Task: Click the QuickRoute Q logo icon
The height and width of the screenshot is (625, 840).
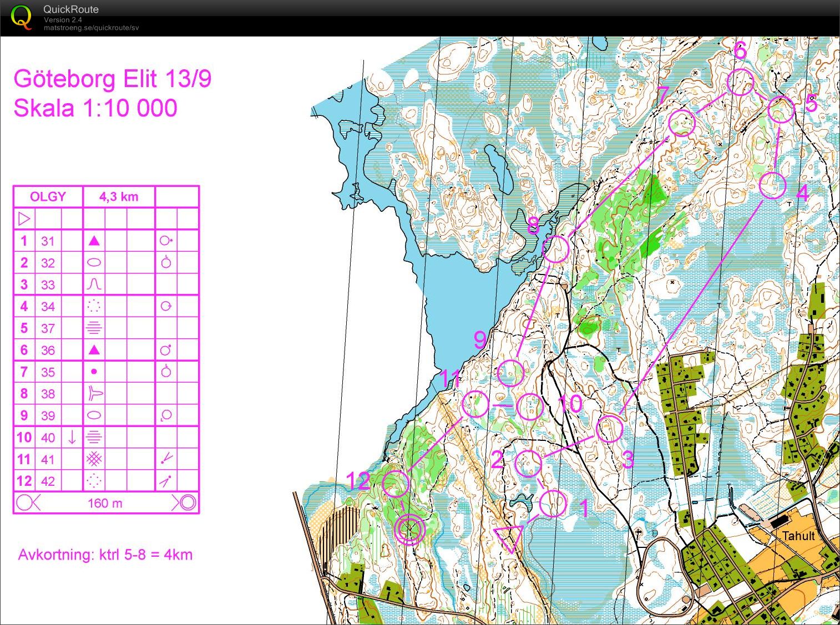Action: pos(21,17)
